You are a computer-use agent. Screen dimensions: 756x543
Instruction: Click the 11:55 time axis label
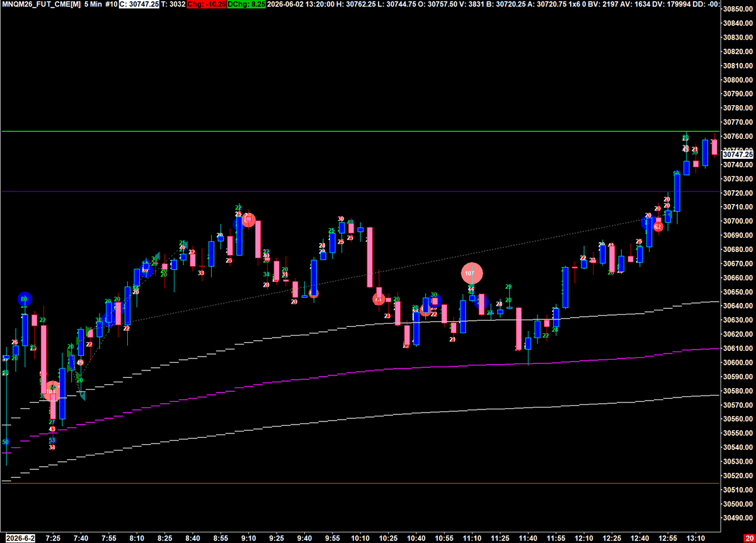point(556,538)
